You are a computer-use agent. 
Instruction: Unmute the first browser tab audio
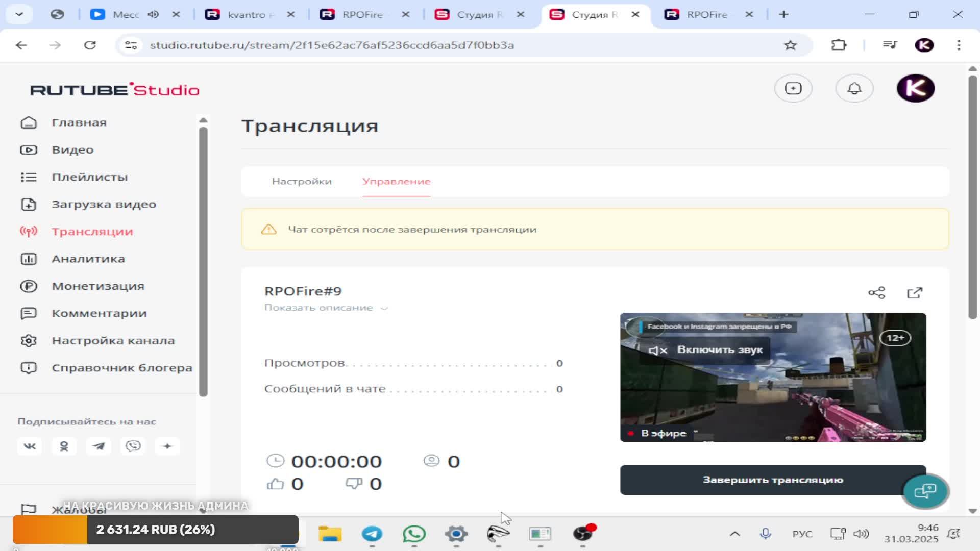tap(153, 15)
